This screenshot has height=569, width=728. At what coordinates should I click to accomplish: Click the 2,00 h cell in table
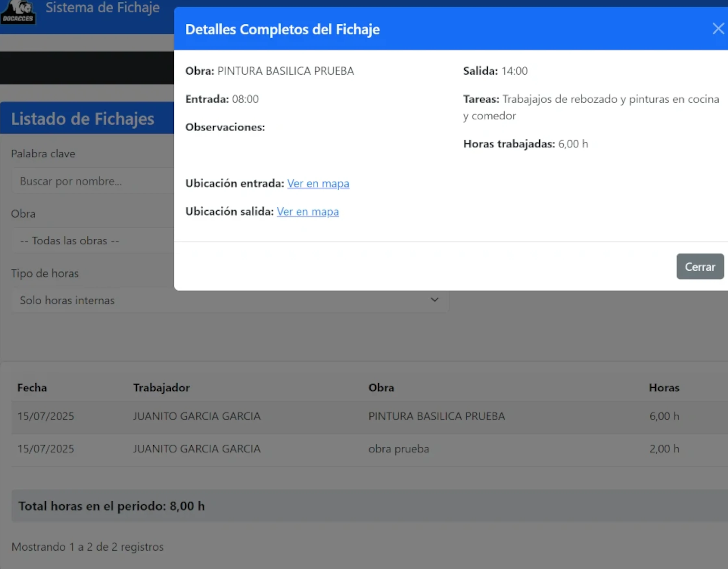[x=664, y=449]
